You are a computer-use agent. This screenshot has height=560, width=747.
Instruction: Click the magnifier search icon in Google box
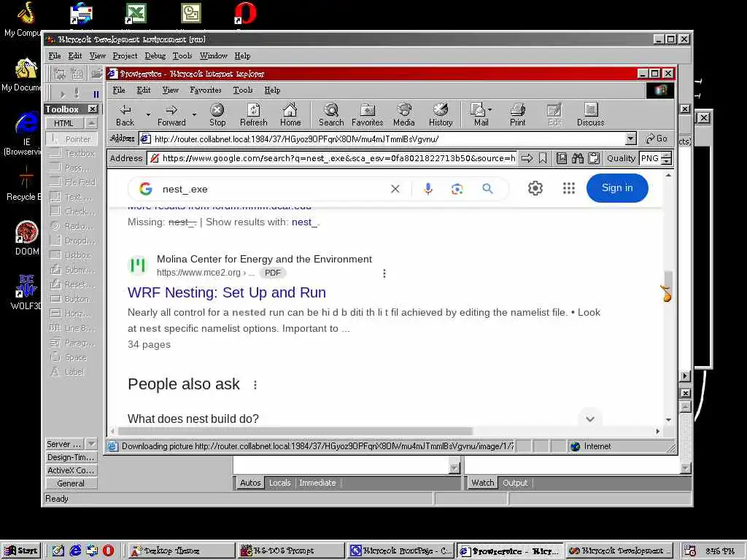[487, 189]
